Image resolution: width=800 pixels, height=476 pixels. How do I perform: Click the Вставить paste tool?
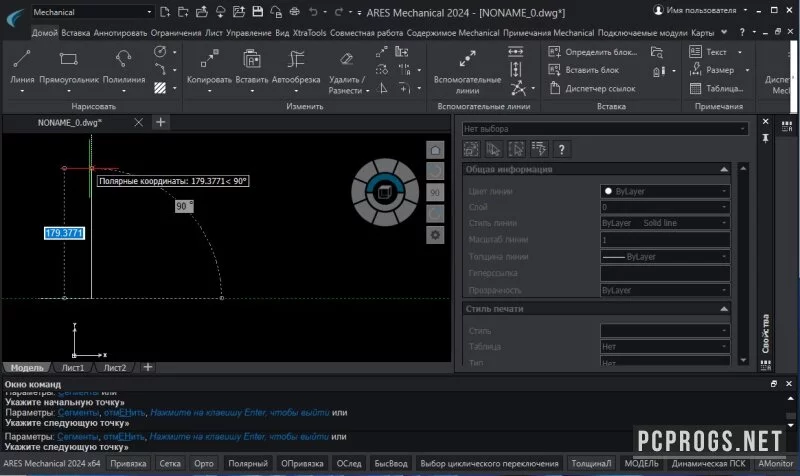pos(252,68)
